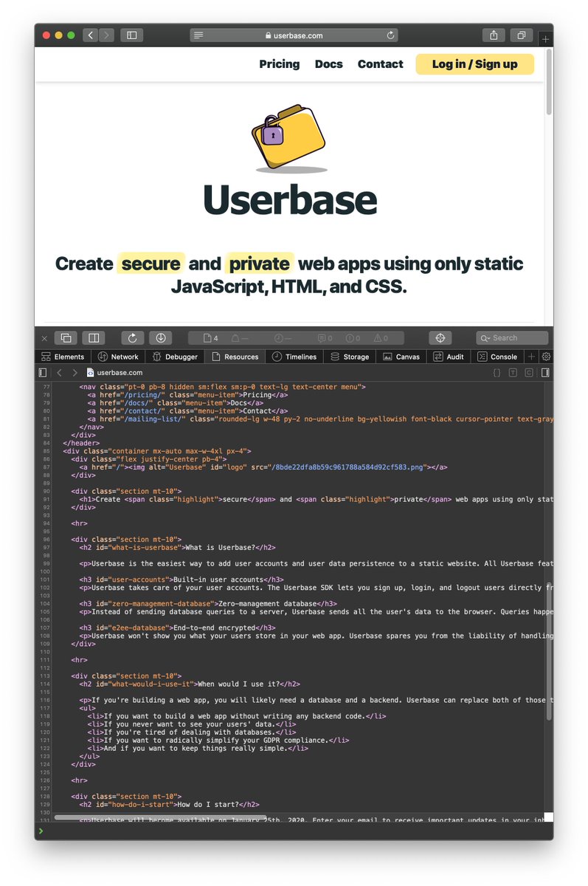
Task: Click h2 "When would I use it?" line
Action: tap(190, 684)
